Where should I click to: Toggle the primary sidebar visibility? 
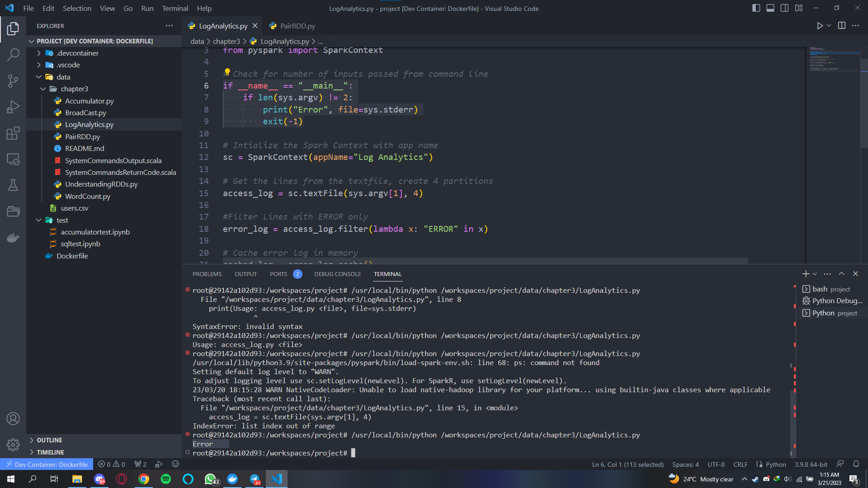[756, 8]
